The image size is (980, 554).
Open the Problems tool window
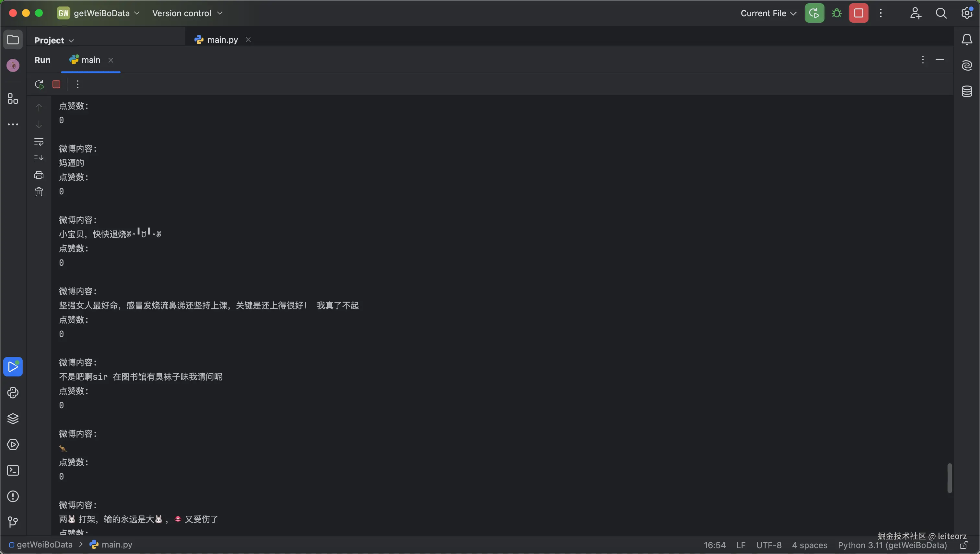[x=13, y=497]
